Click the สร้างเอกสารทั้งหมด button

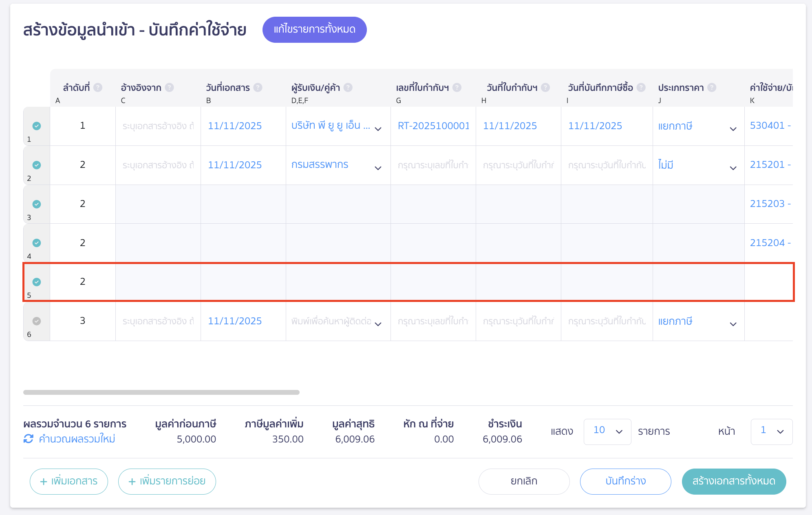[x=733, y=481]
